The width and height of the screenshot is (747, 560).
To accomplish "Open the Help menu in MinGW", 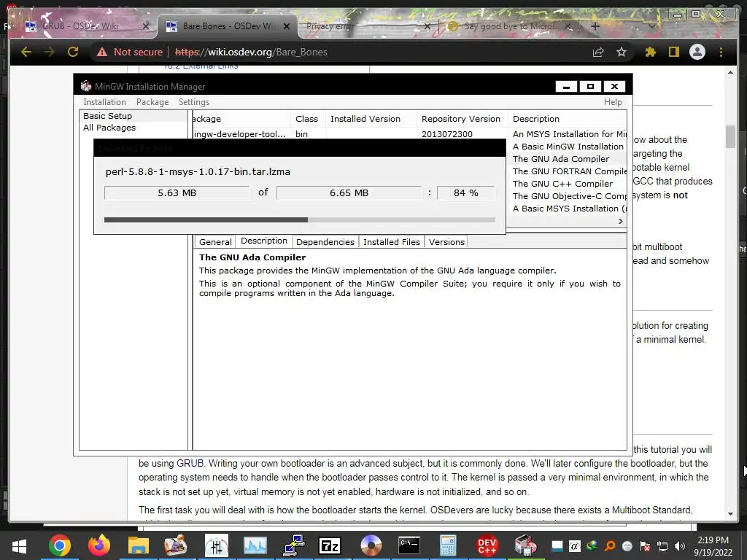I will 613,102.
